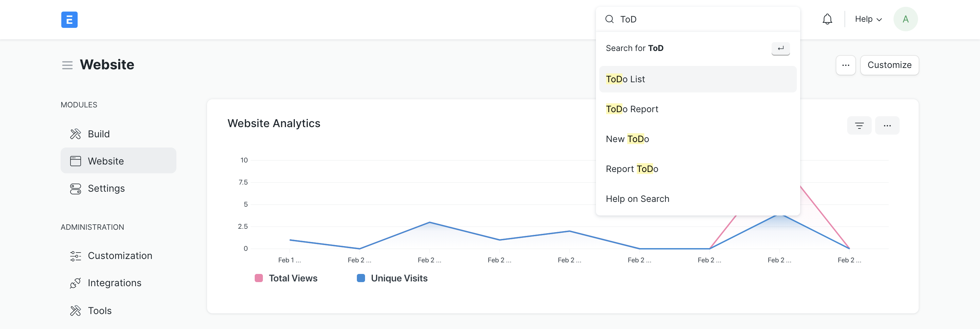Choose New ToDo in search suggestions
The image size is (980, 329).
[627, 139]
